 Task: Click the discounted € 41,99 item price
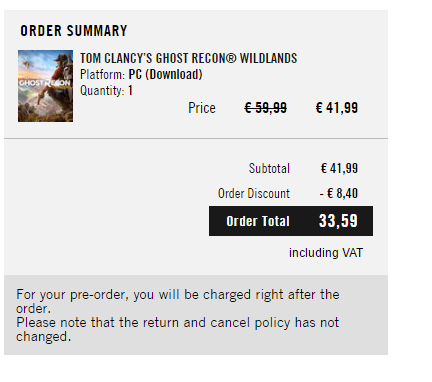click(x=337, y=108)
